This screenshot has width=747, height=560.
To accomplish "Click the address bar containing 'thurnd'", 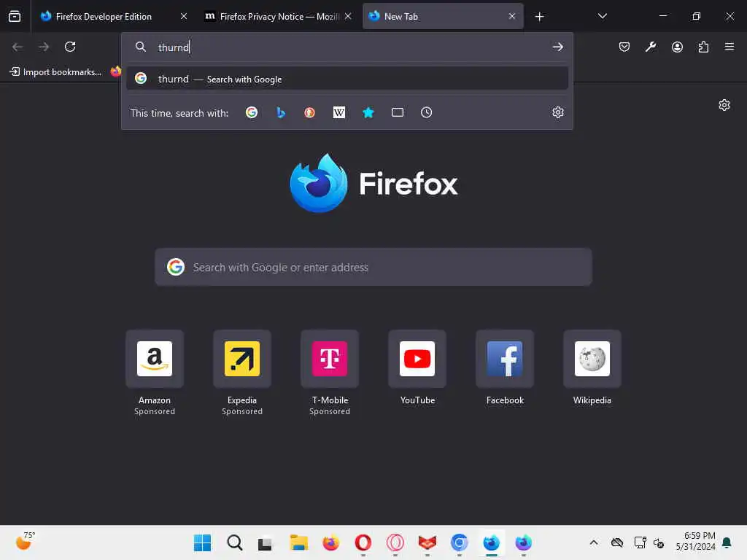I will click(x=347, y=47).
